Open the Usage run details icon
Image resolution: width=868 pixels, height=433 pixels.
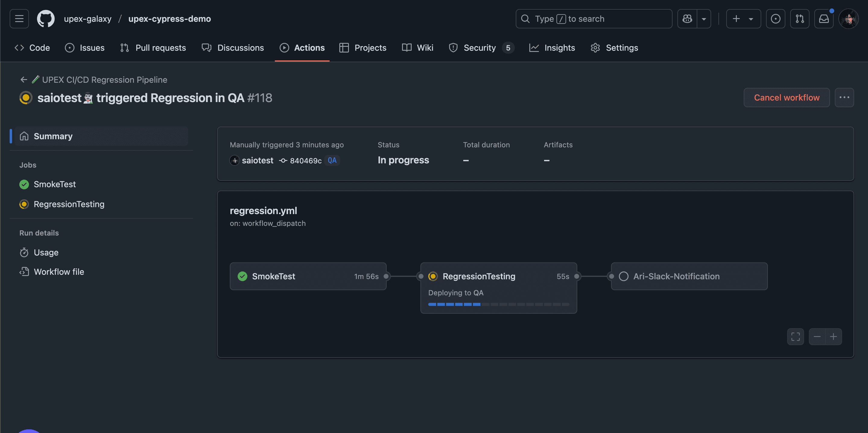coord(24,252)
